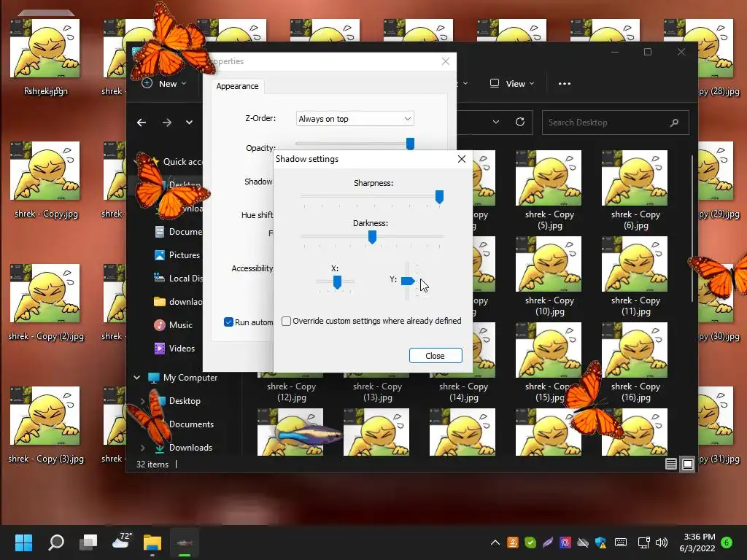Switch to large thumbnails view
747x560 pixels.
click(x=688, y=464)
